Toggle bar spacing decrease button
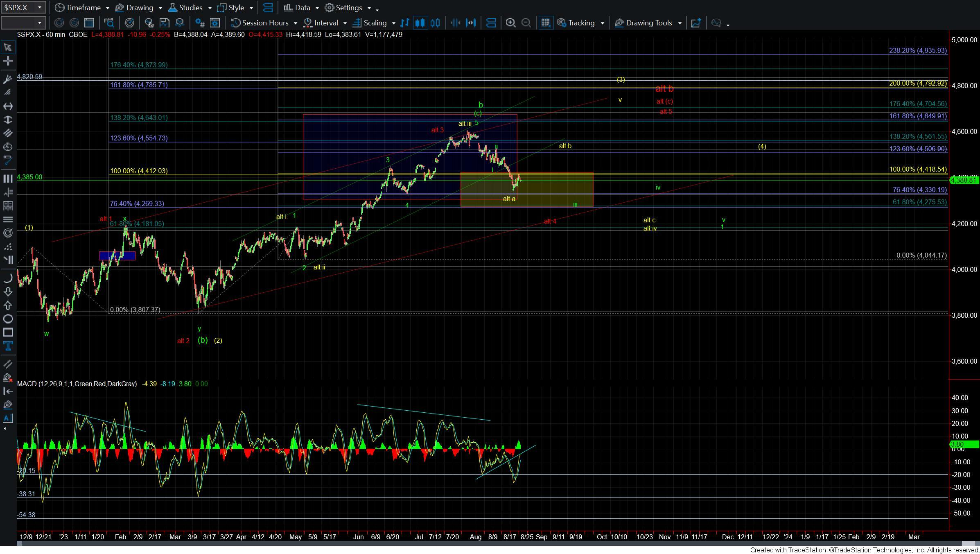980x554 pixels. pos(455,23)
